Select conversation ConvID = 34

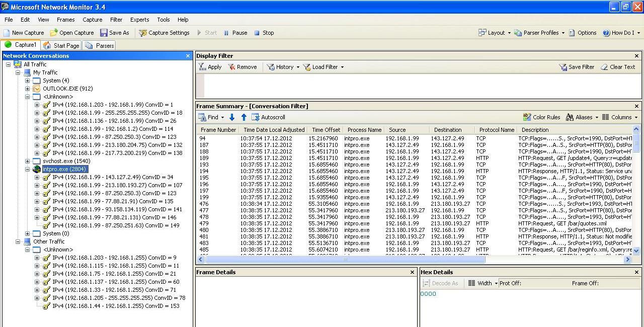pyautogui.click(x=113, y=177)
